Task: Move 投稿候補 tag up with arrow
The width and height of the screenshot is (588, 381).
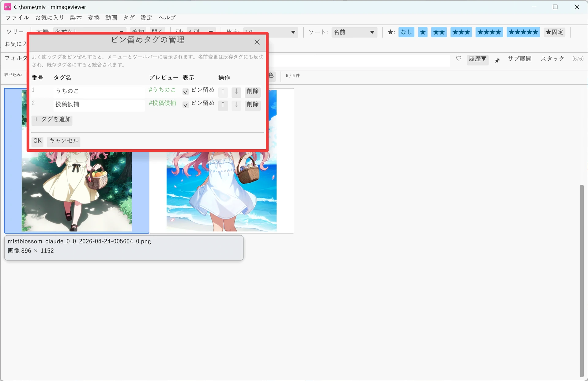Action: [223, 105]
